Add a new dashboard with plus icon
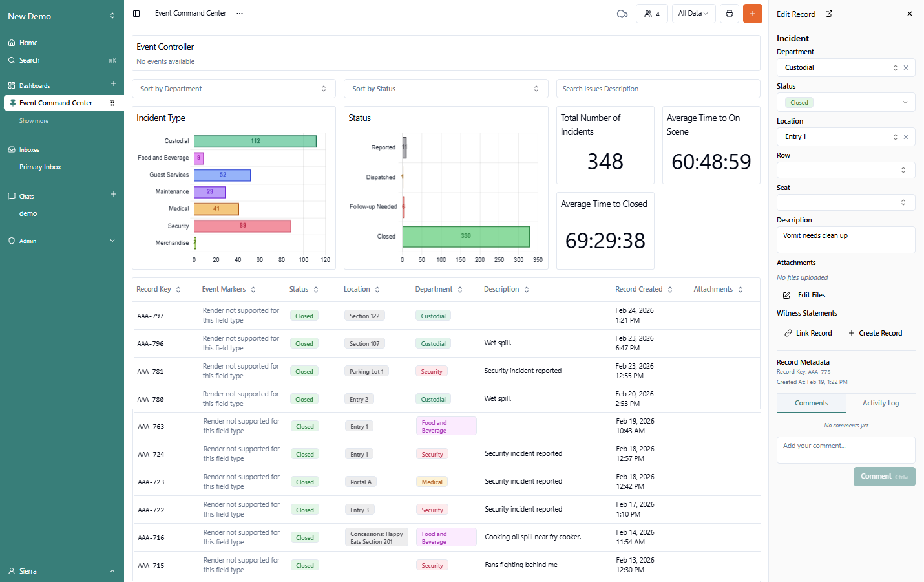Image resolution: width=924 pixels, height=582 pixels. pyautogui.click(x=114, y=84)
